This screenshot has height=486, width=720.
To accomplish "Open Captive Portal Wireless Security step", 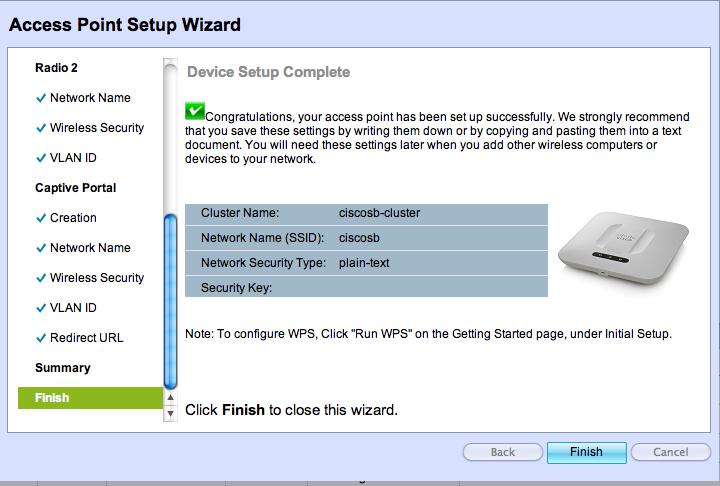I will [x=97, y=278].
